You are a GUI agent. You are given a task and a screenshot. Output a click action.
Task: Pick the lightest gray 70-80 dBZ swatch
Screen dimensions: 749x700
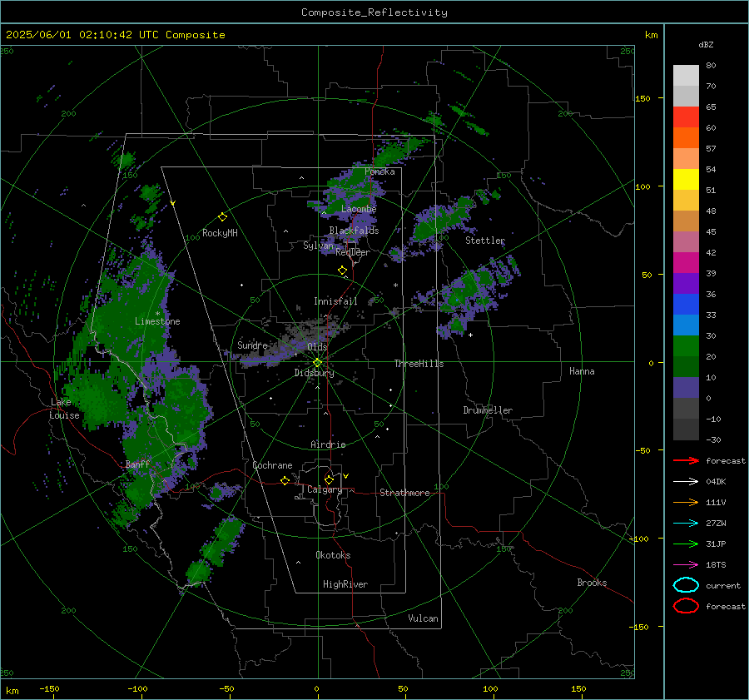coord(686,76)
